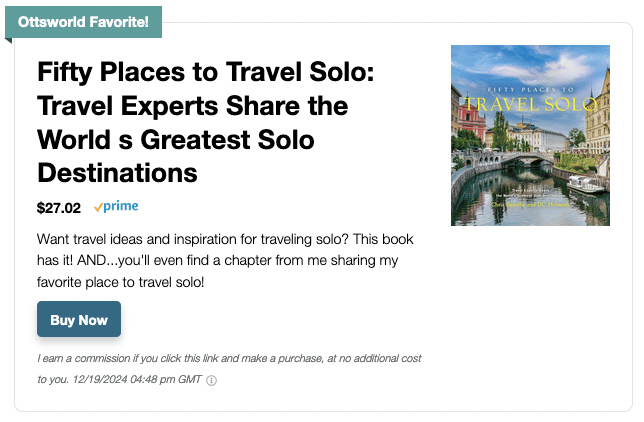Click the stone bridge in the cover photo

[x=520, y=160]
